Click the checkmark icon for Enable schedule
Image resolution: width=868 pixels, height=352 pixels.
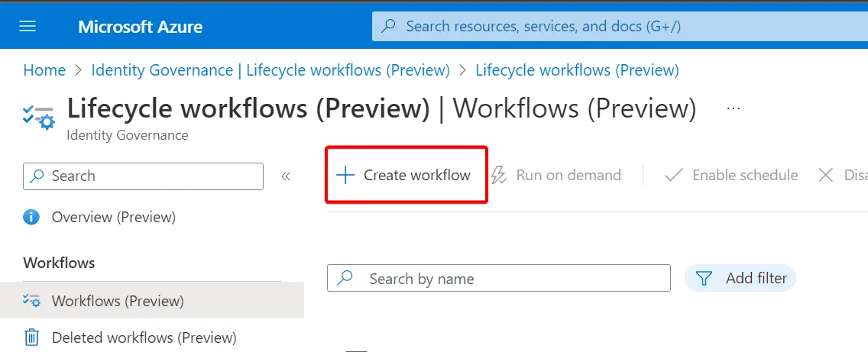[x=673, y=176]
